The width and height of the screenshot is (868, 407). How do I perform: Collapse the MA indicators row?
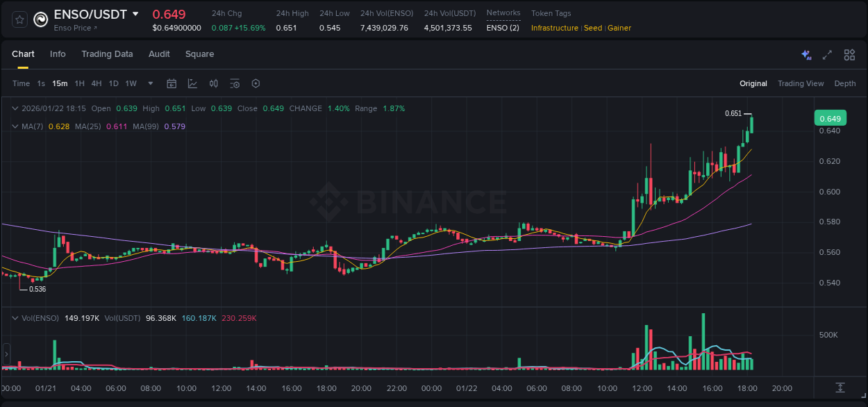(15, 126)
